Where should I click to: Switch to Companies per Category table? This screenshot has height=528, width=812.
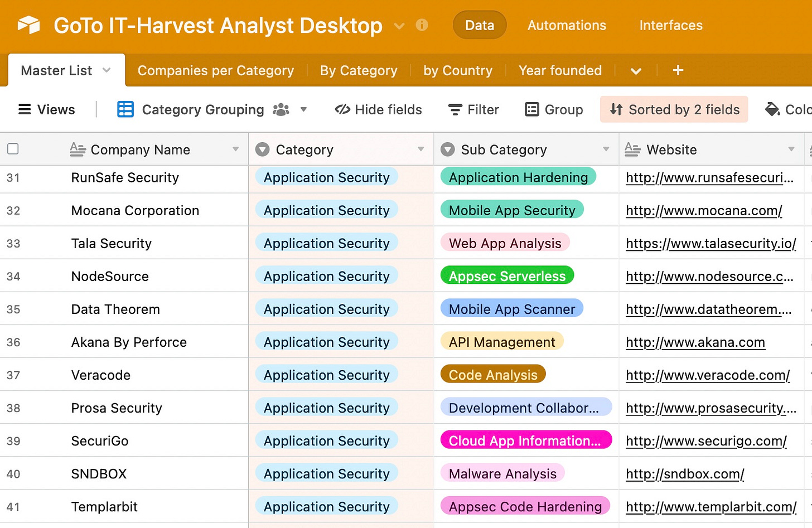pos(216,70)
